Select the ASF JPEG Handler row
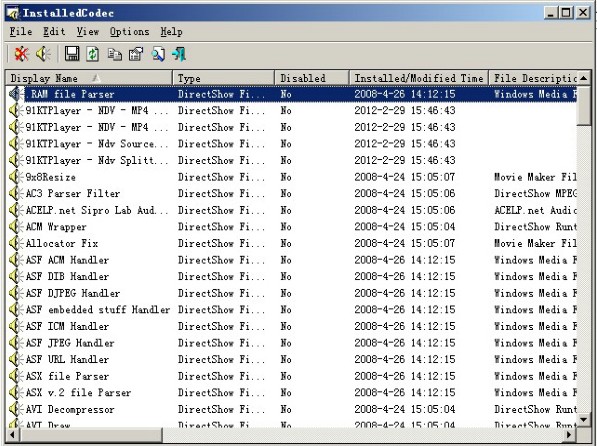Viewport: 597px width, 446px height. 292,343
